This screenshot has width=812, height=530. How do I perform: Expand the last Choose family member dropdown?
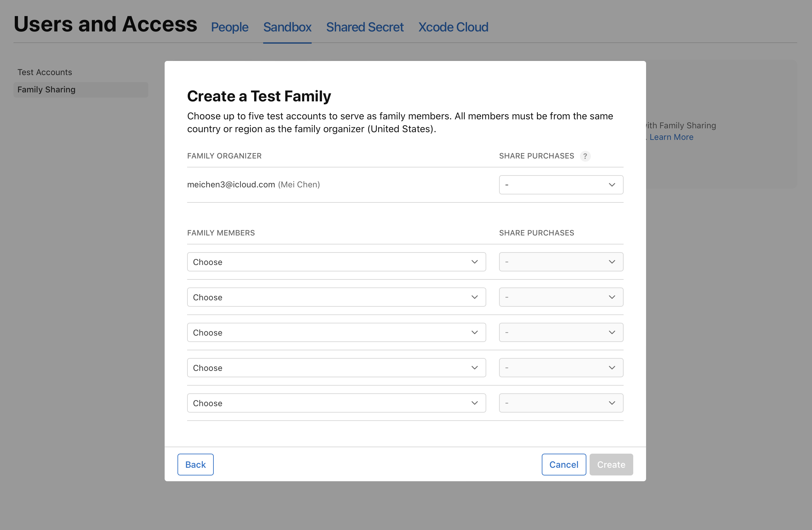coord(336,403)
